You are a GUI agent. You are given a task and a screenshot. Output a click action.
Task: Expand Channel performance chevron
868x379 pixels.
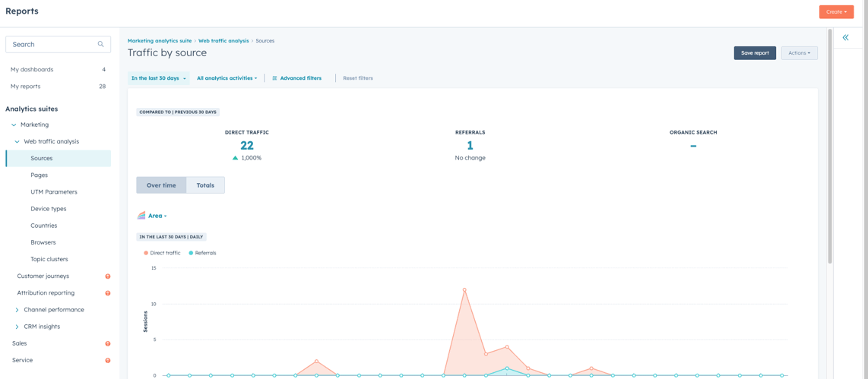tap(17, 310)
